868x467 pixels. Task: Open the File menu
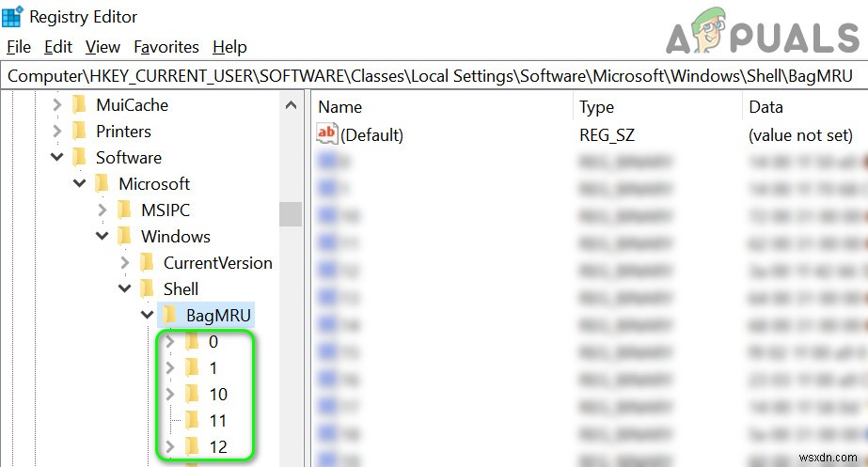19,47
